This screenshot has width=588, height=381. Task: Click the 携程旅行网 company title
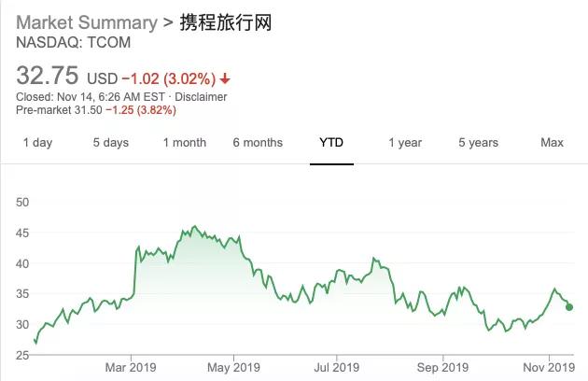pyautogui.click(x=226, y=22)
